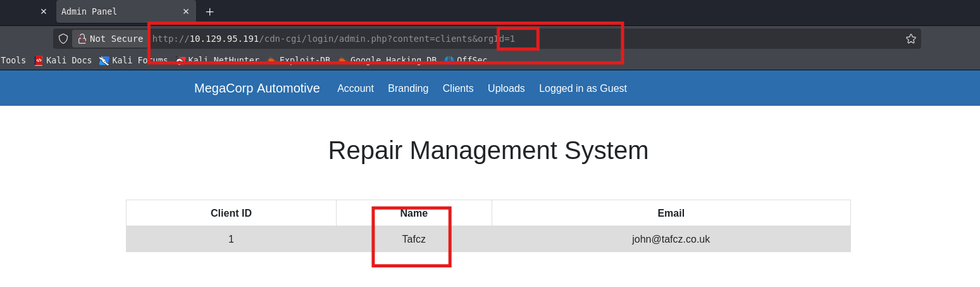The height and width of the screenshot is (287, 980).
Task: Click the Name column header
Action: pos(414,214)
